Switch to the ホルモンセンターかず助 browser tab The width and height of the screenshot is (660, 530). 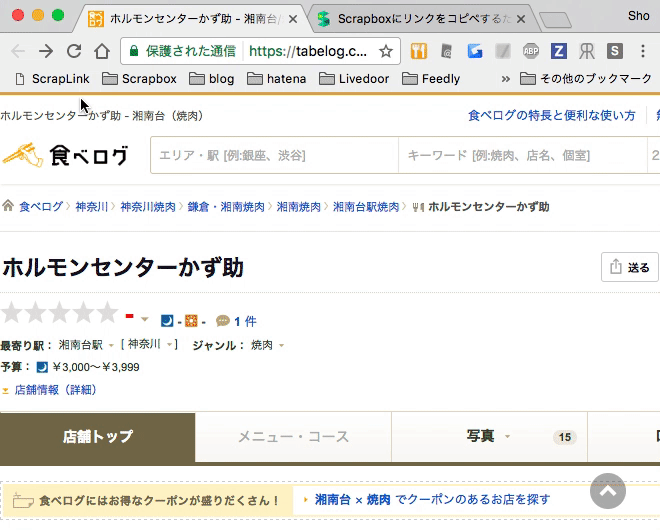point(194,19)
